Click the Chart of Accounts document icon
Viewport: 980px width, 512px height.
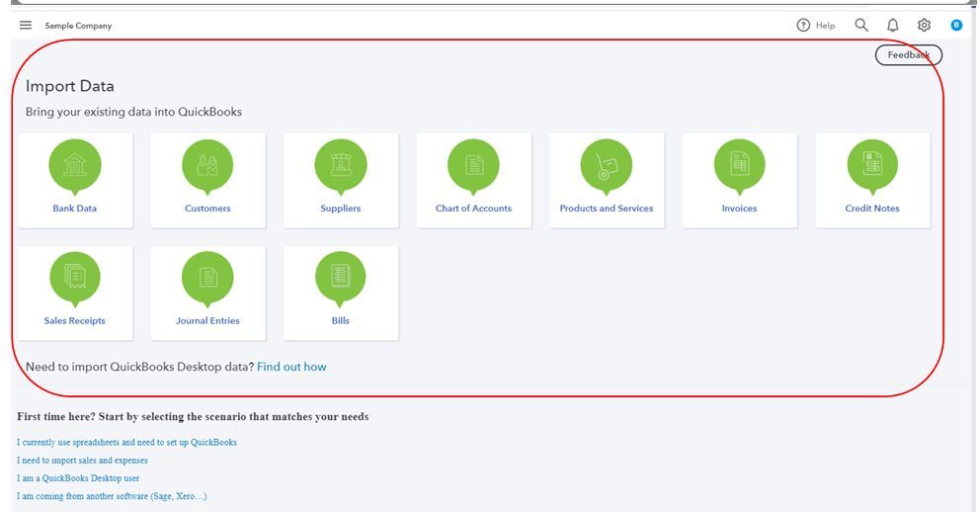pos(474,166)
